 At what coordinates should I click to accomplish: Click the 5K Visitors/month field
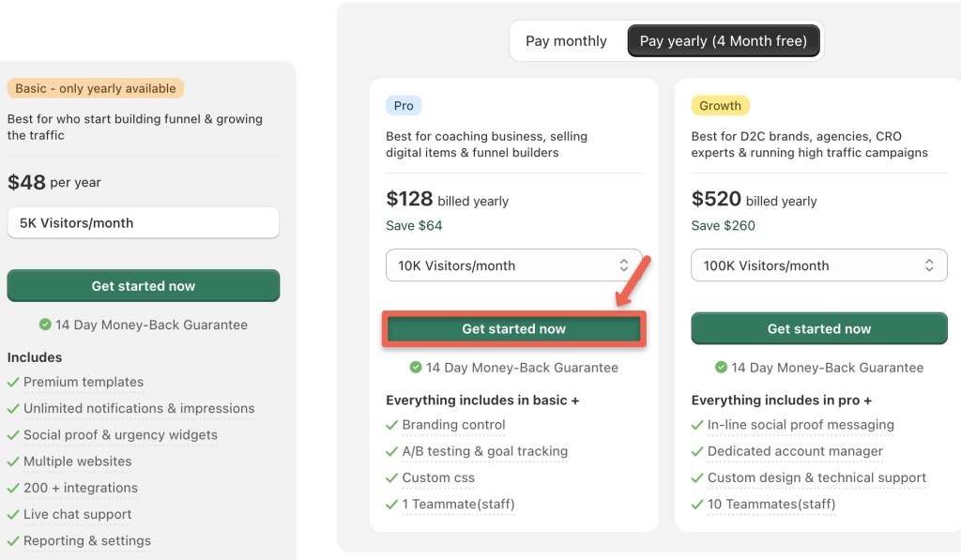click(x=143, y=223)
